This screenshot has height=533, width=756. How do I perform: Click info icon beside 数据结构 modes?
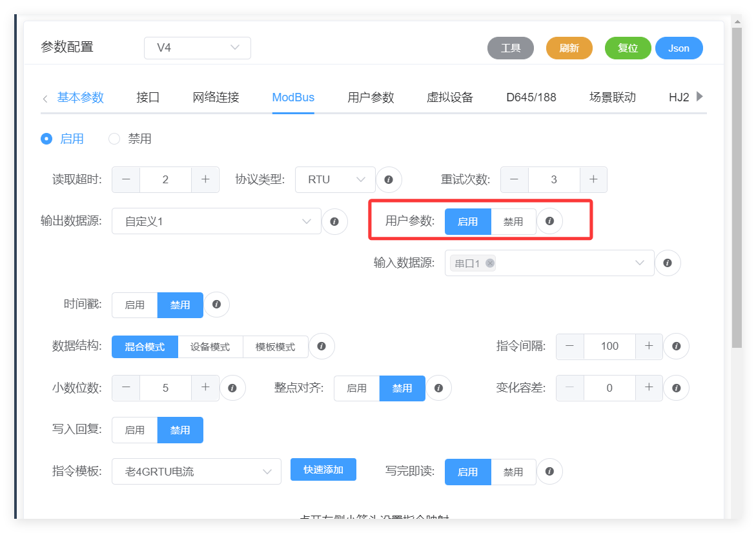322,347
